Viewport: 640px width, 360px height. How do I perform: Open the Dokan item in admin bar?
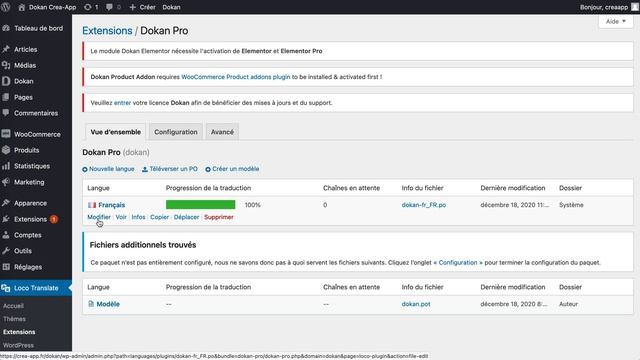(x=171, y=7)
